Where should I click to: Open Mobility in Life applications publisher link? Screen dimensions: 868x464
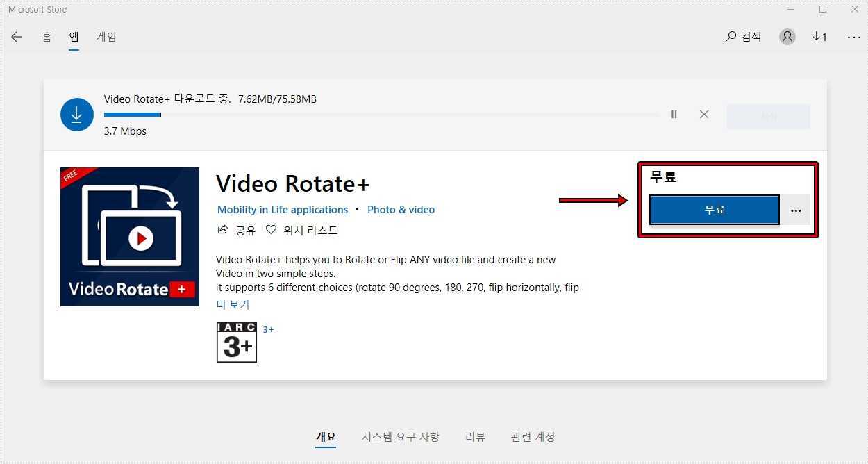click(283, 210)
